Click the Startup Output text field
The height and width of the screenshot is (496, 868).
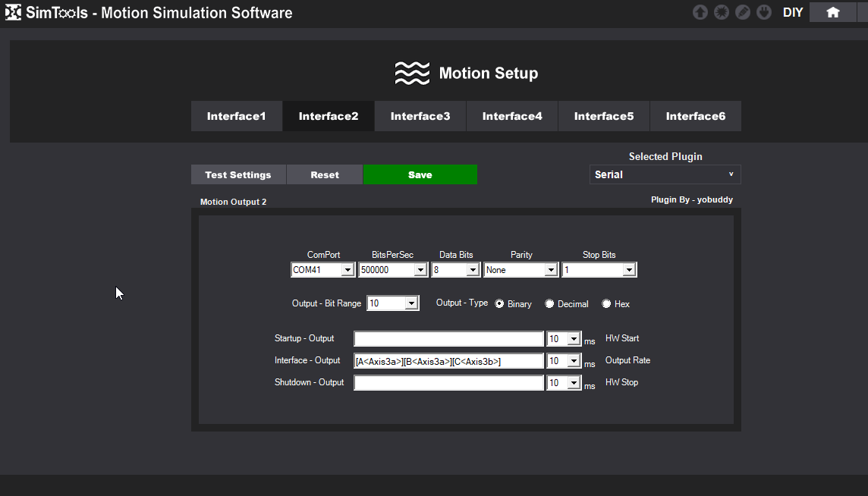[448, 339]
